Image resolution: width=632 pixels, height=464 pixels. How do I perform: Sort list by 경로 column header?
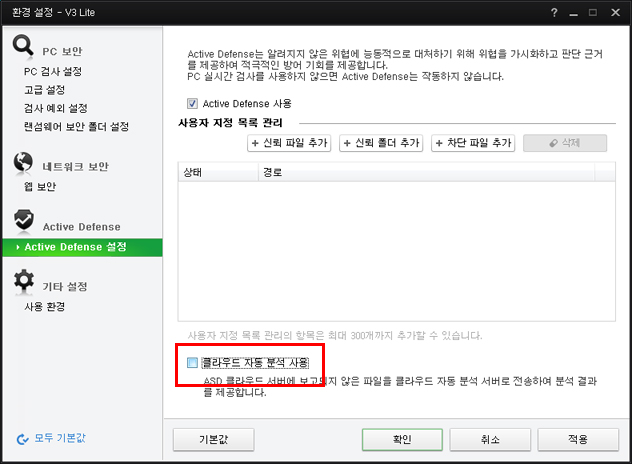click(426, 172)
